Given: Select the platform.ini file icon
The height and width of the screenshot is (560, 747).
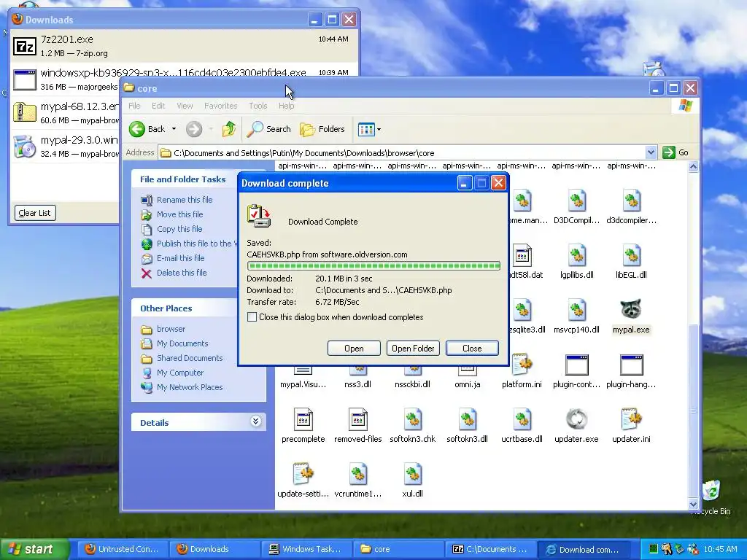Looking at the screenshot, I should 522,365.
